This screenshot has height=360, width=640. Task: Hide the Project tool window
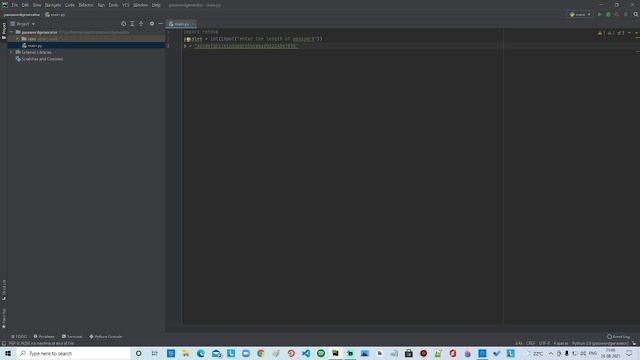click(160, 24)
